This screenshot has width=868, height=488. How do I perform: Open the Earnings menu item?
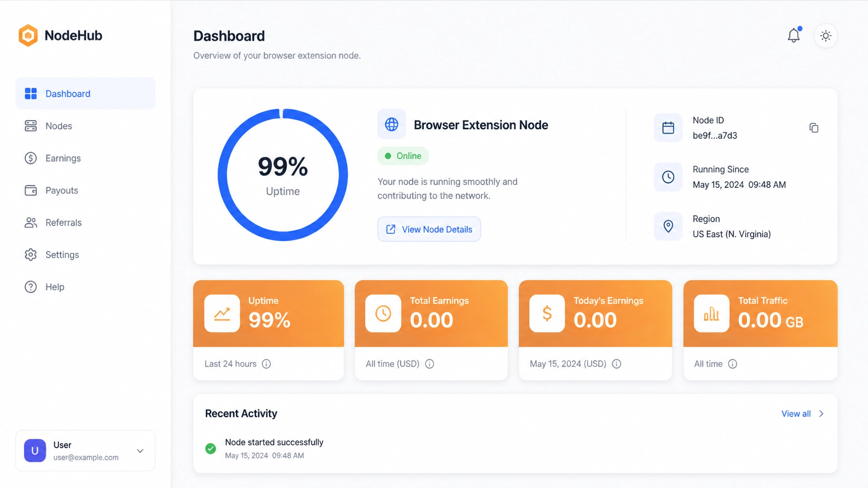click(85, 158)
